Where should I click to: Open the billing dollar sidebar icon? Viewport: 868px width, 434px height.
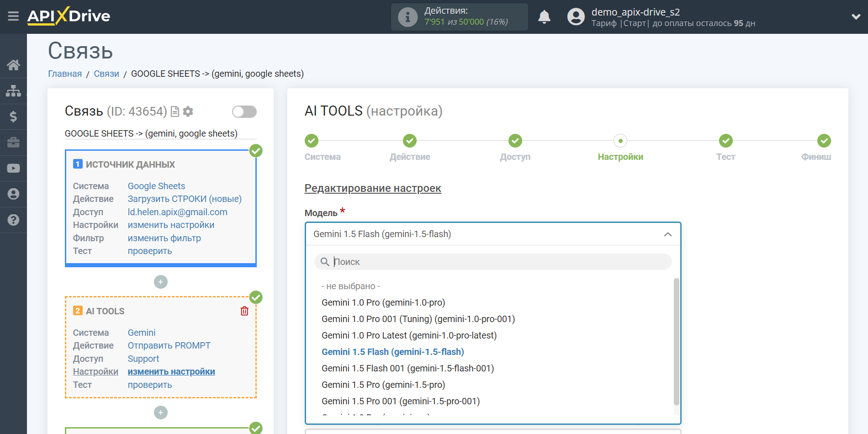(13, 116)
